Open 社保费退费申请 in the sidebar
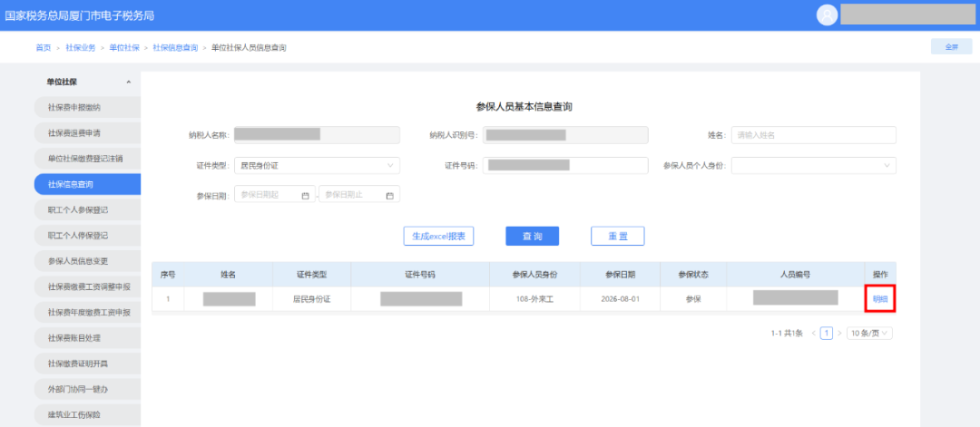980x427 pixels. (x=87, y=133)
